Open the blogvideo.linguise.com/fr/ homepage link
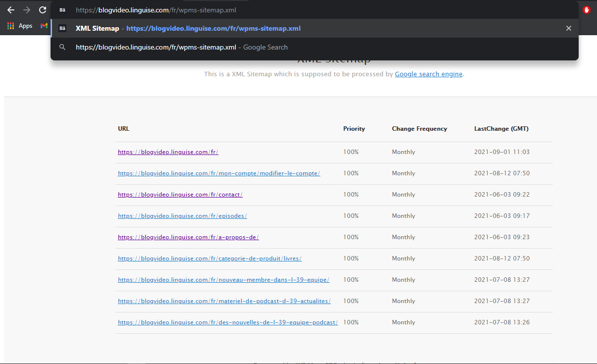 (168, 152)
